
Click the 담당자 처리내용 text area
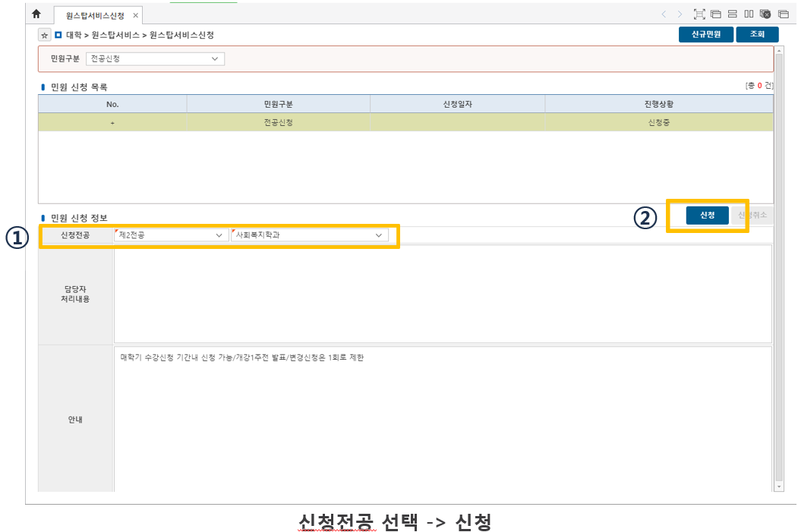[x=442, y=294]
